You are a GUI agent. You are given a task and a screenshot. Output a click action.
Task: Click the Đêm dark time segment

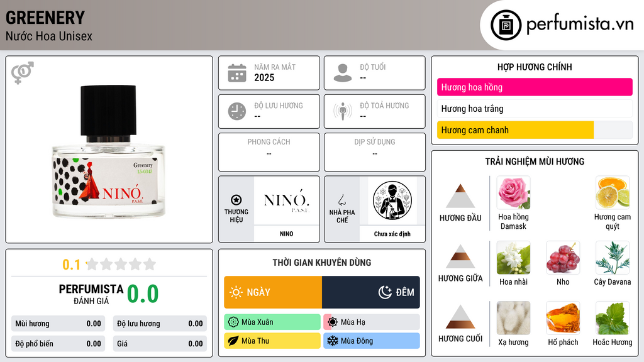pyautogui.click(x=371, y=292)
